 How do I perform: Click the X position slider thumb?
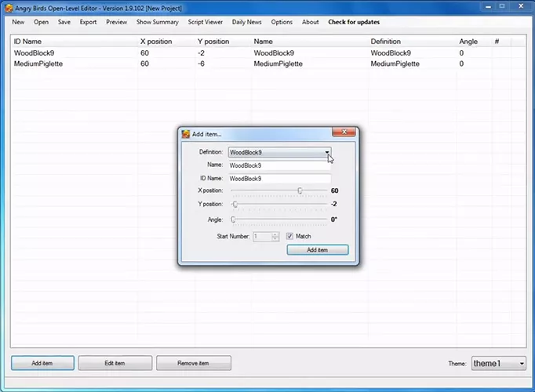[x=300, y=191]
